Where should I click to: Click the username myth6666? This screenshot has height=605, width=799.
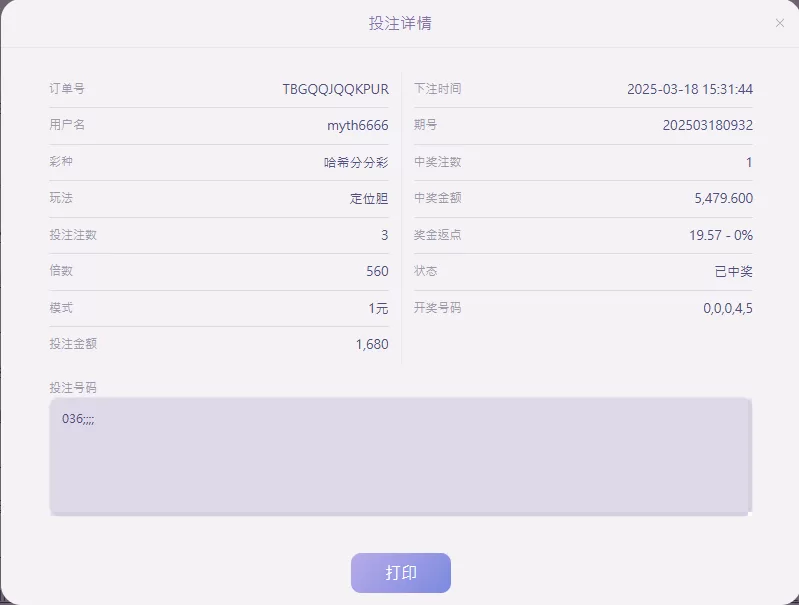pos(358,125)
